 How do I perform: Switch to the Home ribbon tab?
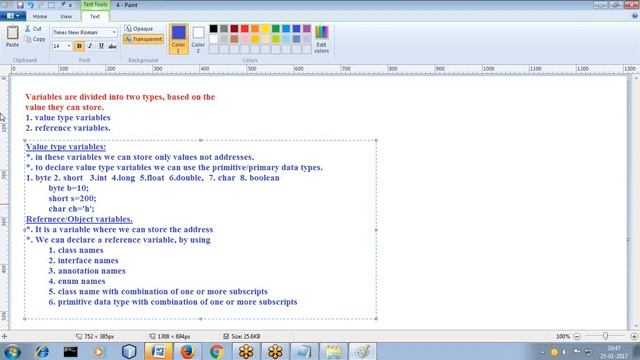(x=40, y=16)
